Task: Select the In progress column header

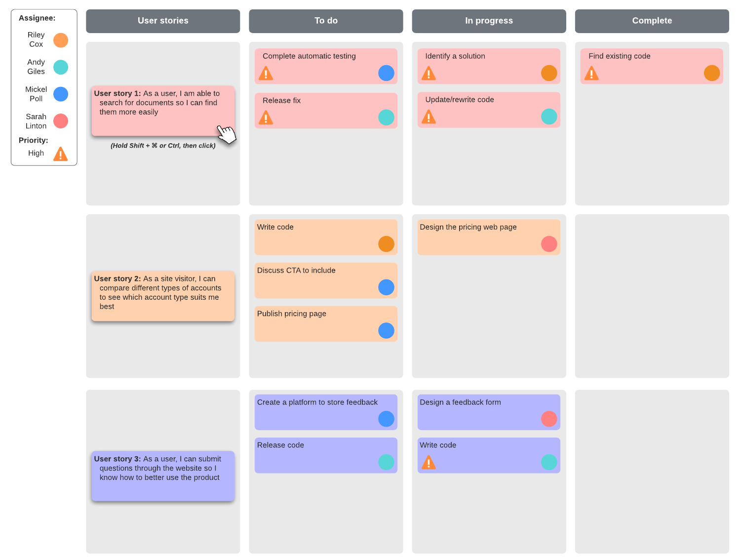Action: coord(489,21)
